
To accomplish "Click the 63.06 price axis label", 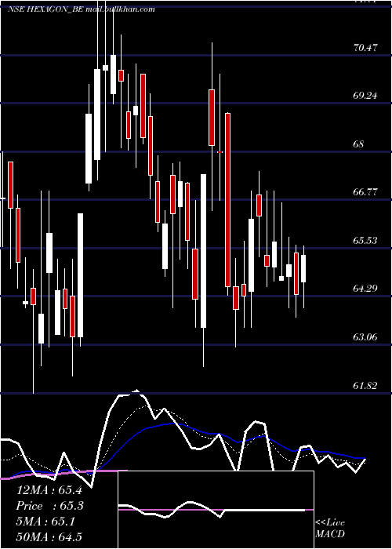I will [x=365, y=337].
